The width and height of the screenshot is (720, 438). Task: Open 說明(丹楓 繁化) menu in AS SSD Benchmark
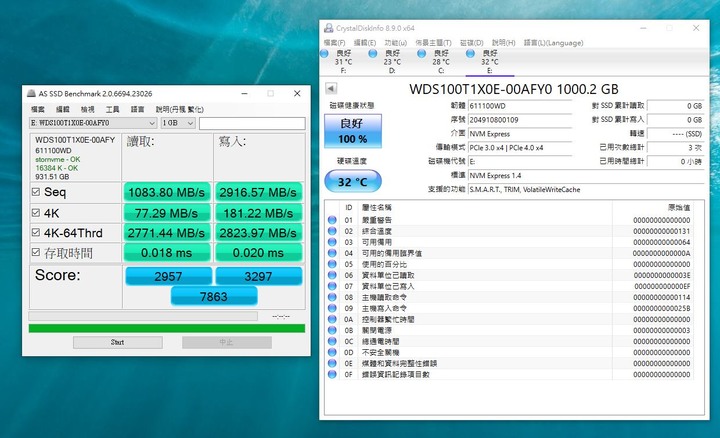pos(180,109)
